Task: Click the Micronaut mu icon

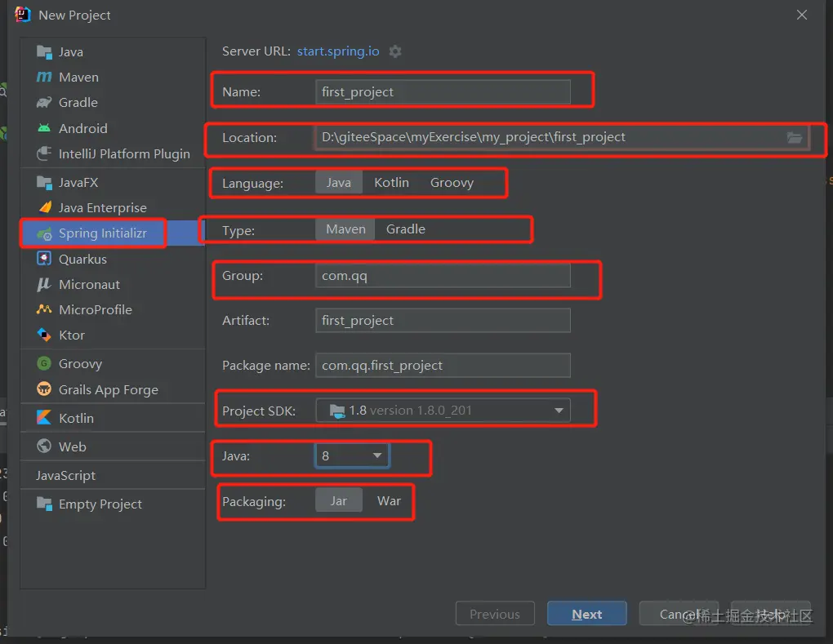Action: tap(44, 285)
